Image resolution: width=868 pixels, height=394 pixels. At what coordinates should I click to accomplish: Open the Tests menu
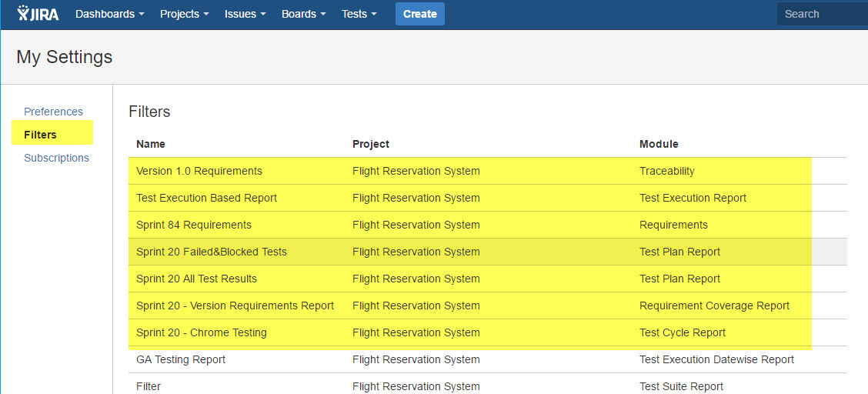(359, 14)
